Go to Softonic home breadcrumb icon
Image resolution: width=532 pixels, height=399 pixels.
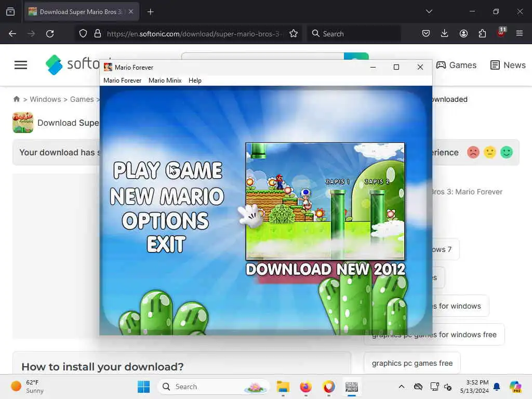(17, 99)
